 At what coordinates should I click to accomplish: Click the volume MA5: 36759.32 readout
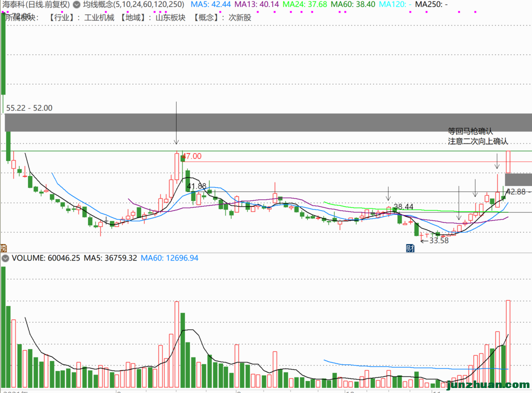pos(110,258)
